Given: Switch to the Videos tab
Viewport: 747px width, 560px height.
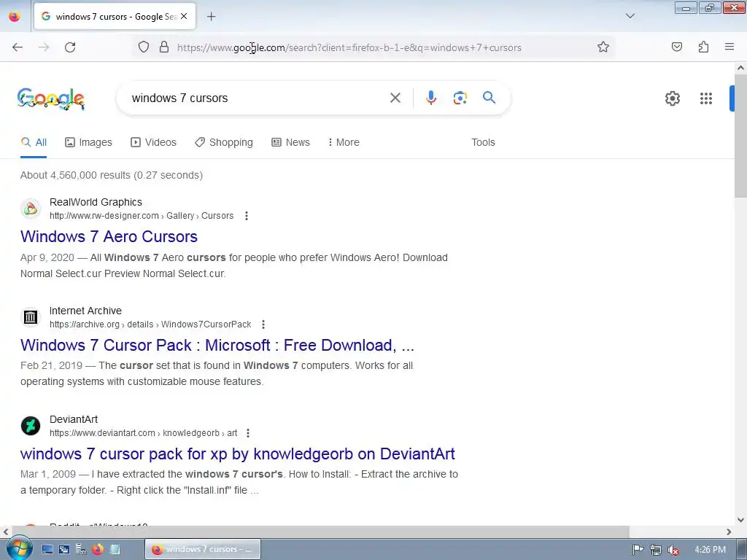Looking at the screenshot, I should click(153, 142).
